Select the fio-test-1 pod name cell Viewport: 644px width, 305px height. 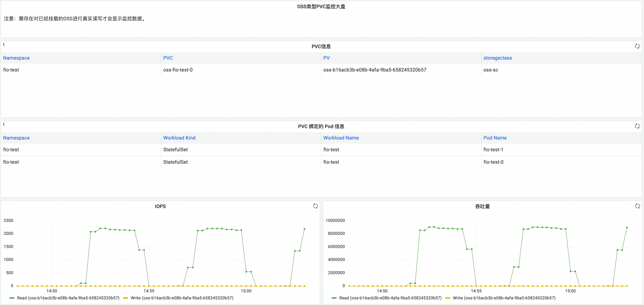pos(561,150)
